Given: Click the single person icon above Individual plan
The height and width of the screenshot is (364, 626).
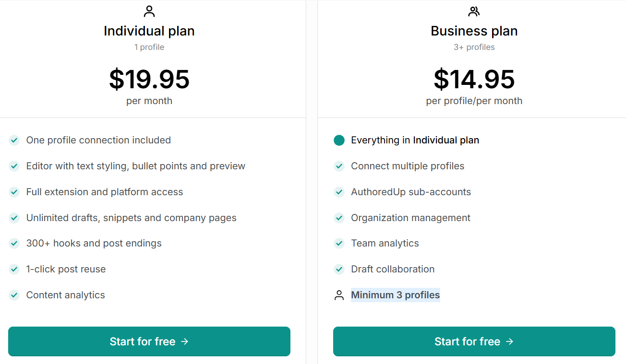Looking at the screenshot, I should click(149, 11).
